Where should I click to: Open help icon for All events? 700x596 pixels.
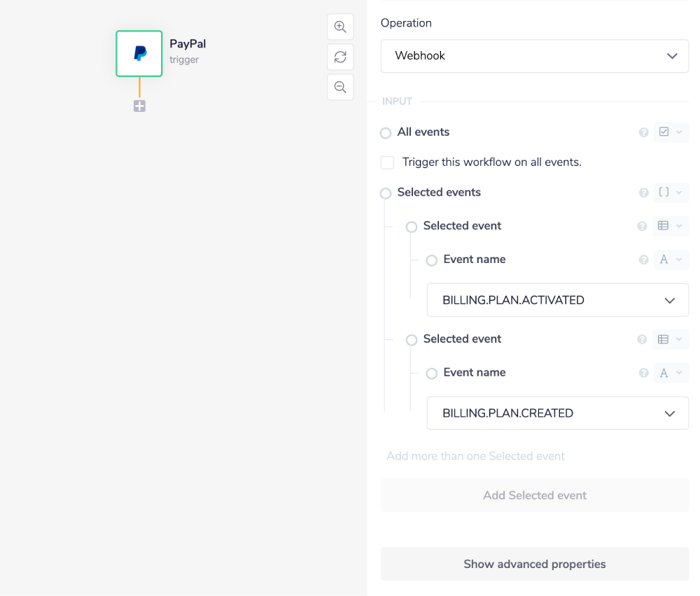coord(644,132)
